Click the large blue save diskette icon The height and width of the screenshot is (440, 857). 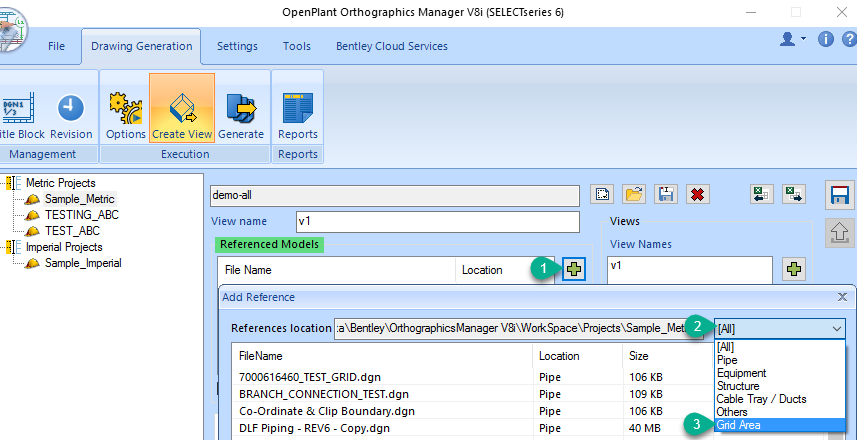tap(838, 196)
